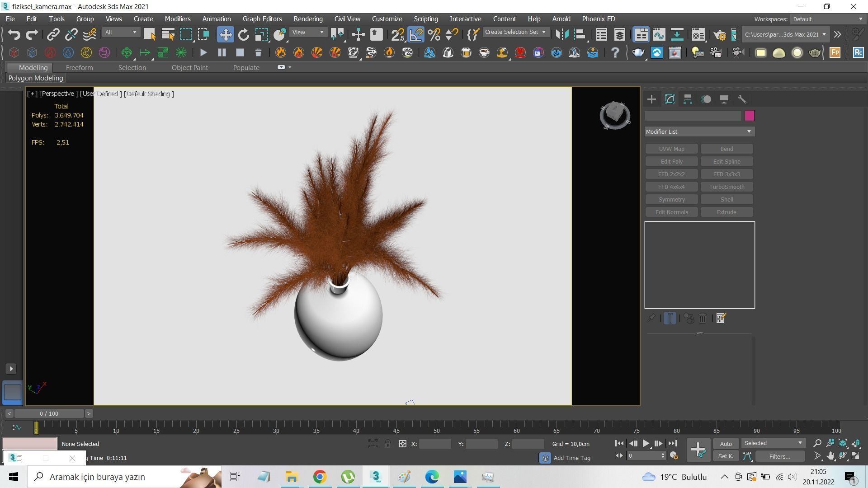Click the Phoenix FD help question icon
Screen dimensions: 868x488
pyautogui.click(x=615, y=52)
